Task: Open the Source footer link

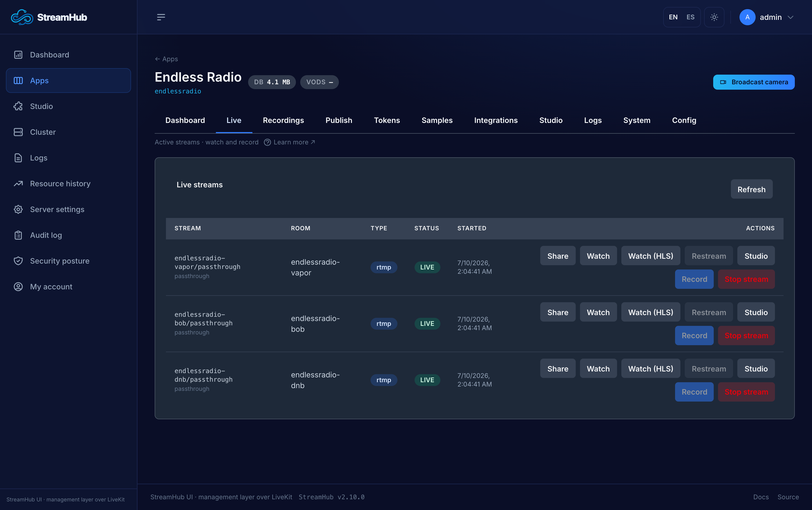Action: [x=788, y=497]
